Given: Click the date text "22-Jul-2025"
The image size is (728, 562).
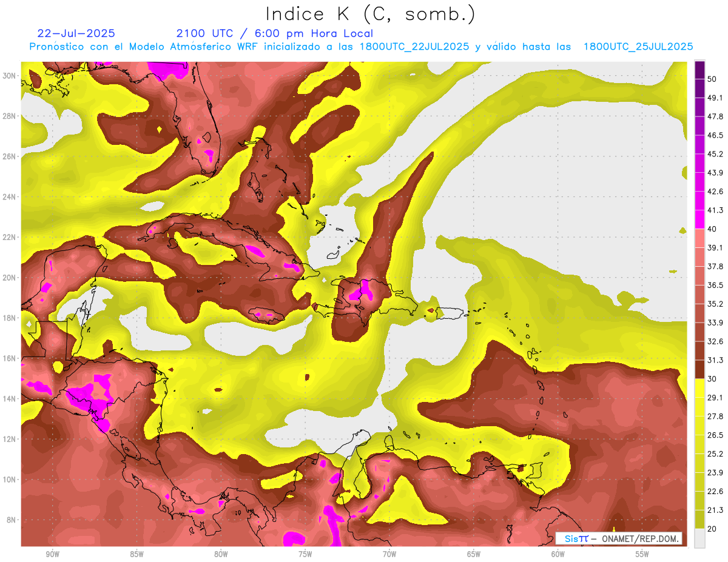Looking at the screenshot, I should (x=76, y=33).
